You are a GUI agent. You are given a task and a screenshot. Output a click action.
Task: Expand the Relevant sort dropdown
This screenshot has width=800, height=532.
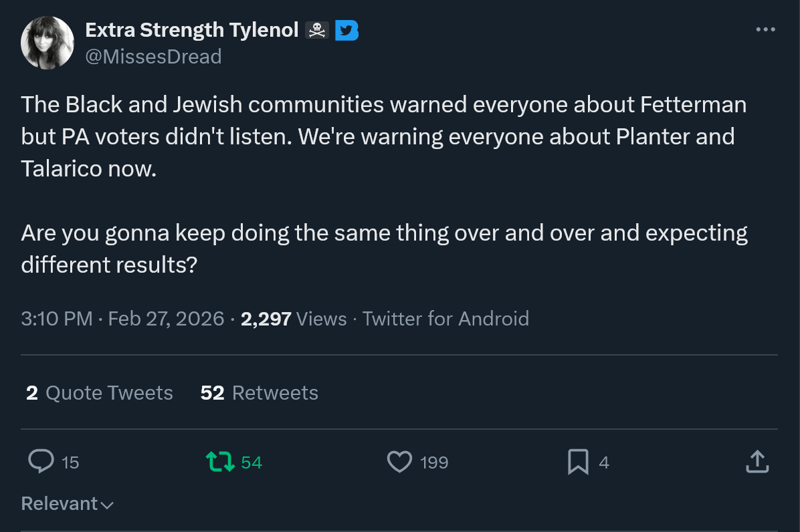click(x=67, y=504)
